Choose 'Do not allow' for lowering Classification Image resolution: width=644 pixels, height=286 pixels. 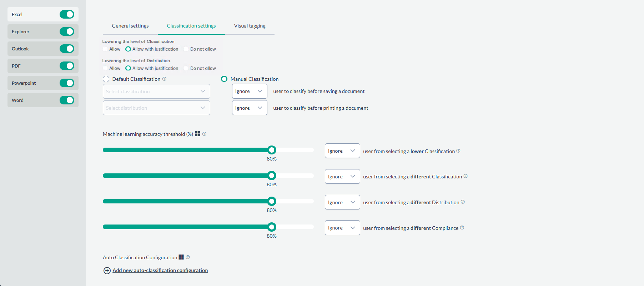pyautogui.click(x=186, y=49)
